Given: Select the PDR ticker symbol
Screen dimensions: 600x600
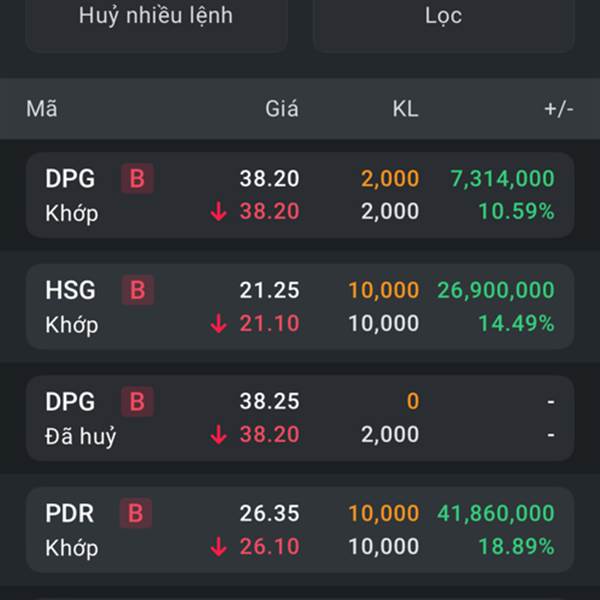Looking at the screenshot, I should pos(70,514).
